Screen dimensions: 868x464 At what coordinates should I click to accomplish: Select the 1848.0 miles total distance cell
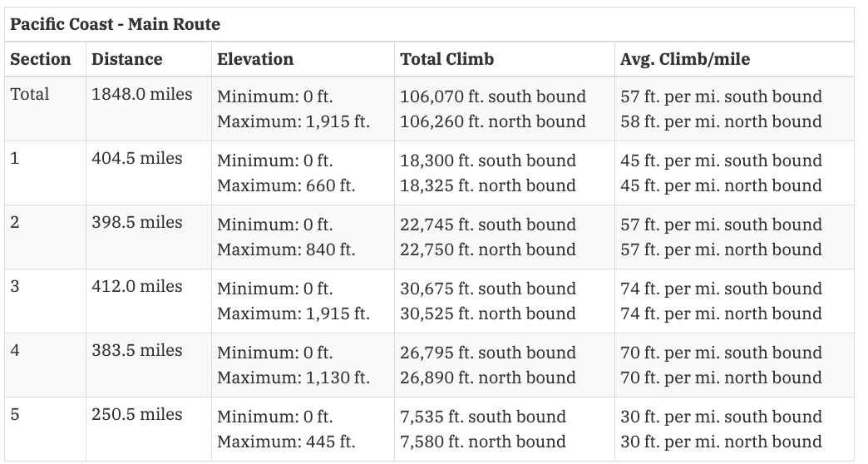[x=141, y=94]
